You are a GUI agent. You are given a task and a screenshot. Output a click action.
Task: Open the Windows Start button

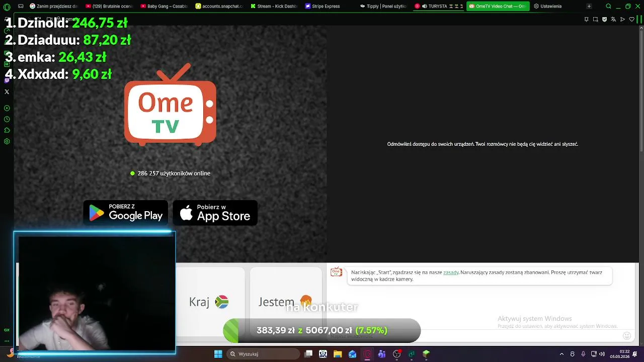218,354
